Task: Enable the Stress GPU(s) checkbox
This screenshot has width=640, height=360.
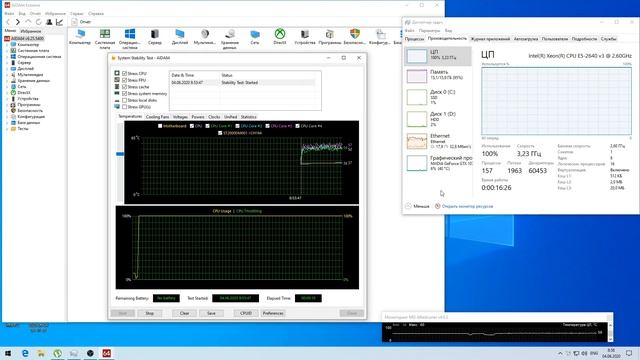Action: pos(124,107)
